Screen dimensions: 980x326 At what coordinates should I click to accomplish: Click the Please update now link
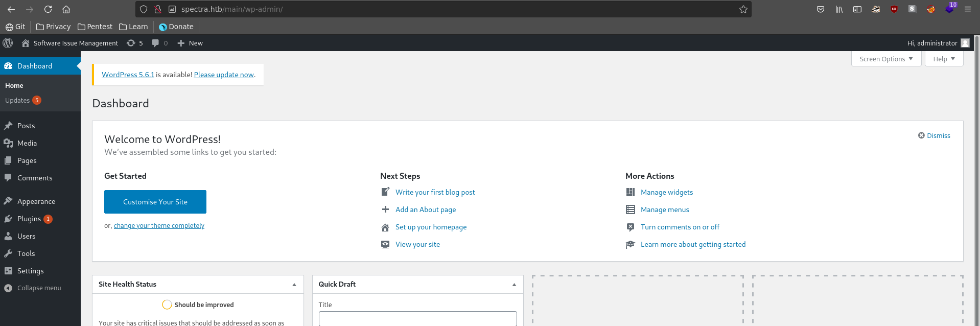pyautogui.click(x=224, y=75)
